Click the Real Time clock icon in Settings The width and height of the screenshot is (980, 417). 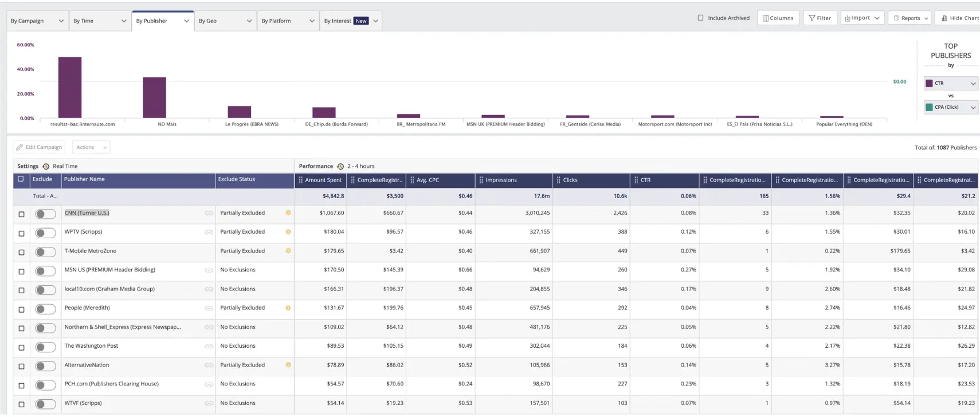coord(46,167)
